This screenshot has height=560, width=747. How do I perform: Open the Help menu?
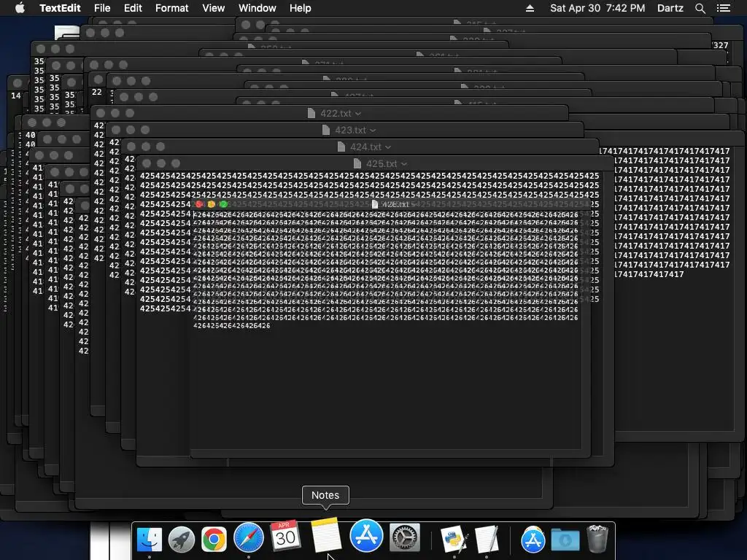coord(300,8)
